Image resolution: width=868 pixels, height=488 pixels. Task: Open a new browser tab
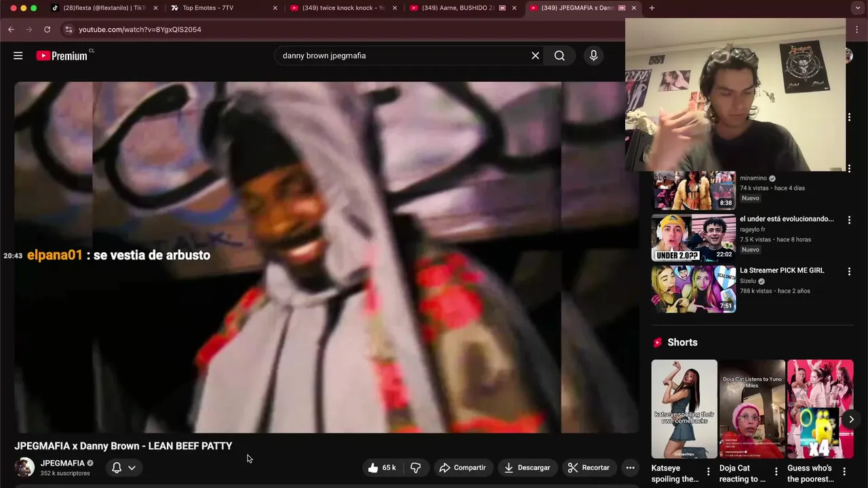652,8
